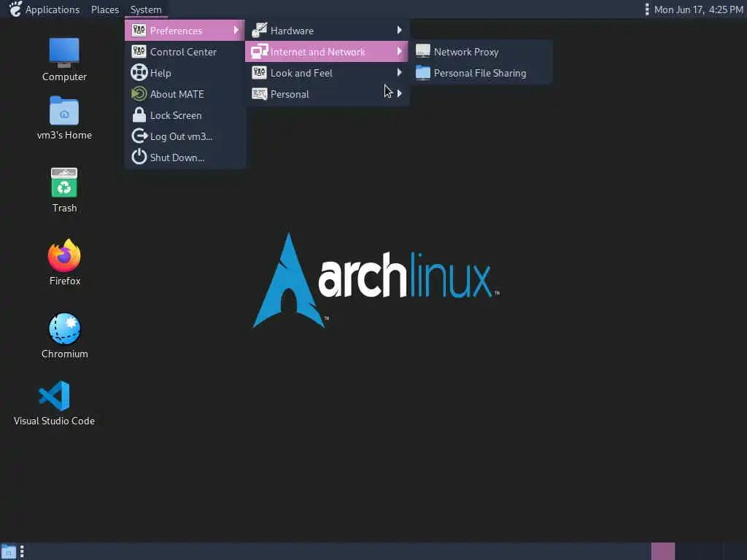Click the Personal submenu icon

pyautogui.click(x=259, y=94)
